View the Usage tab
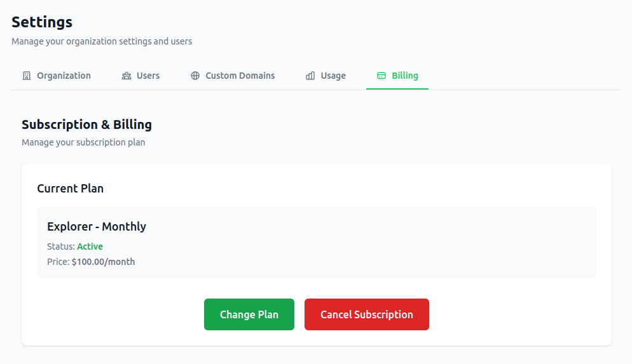The image size is (632, 364). coord(333,76)
